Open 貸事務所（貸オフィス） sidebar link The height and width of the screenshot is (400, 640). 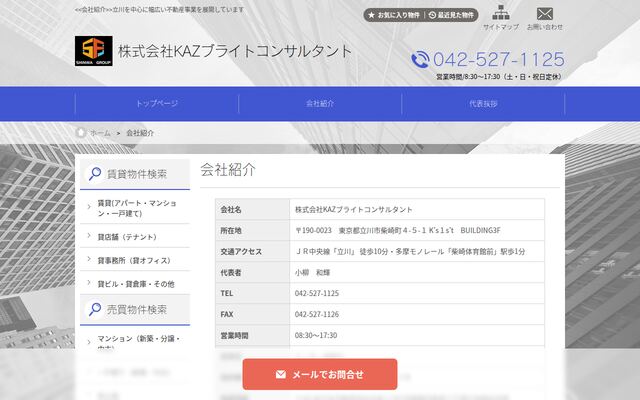[135, 260]
